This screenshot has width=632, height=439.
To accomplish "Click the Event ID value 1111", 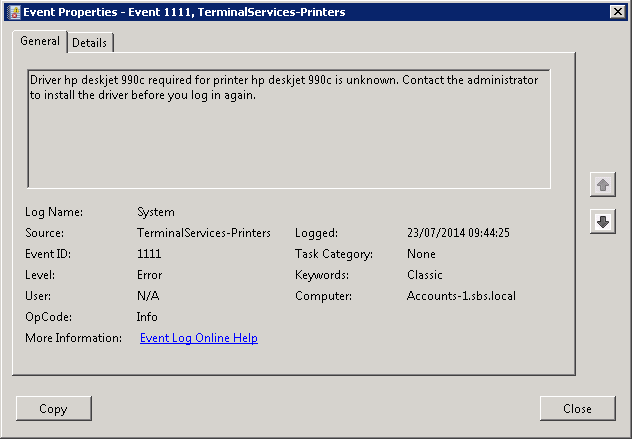I will (x=149, y=254).
